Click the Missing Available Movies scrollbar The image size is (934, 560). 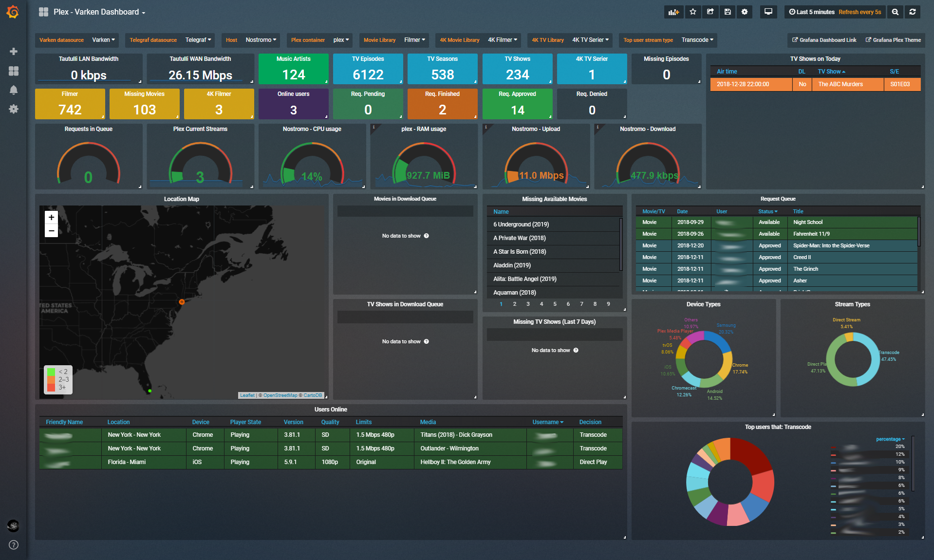click(621, 244)
